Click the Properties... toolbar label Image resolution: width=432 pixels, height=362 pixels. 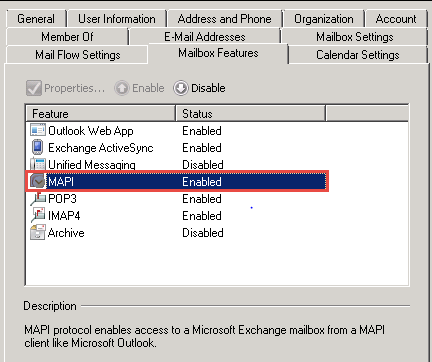tap(75, 88)
